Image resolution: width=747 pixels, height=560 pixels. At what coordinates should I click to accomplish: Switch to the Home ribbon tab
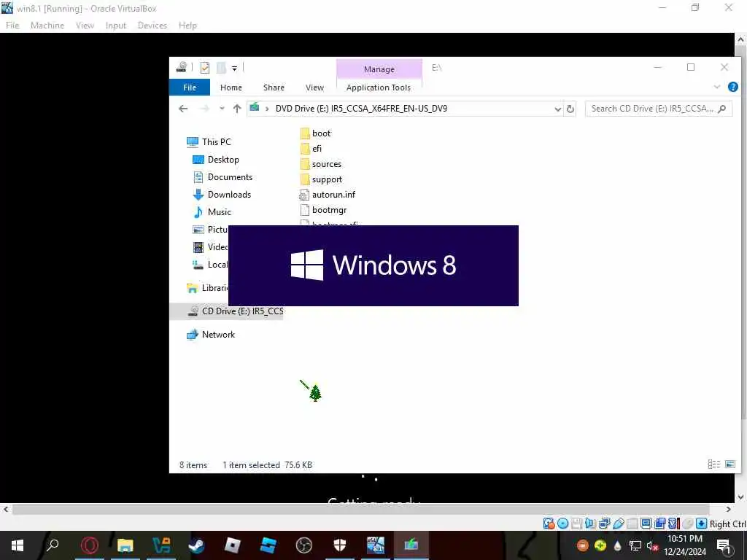[x=231, y=87]
